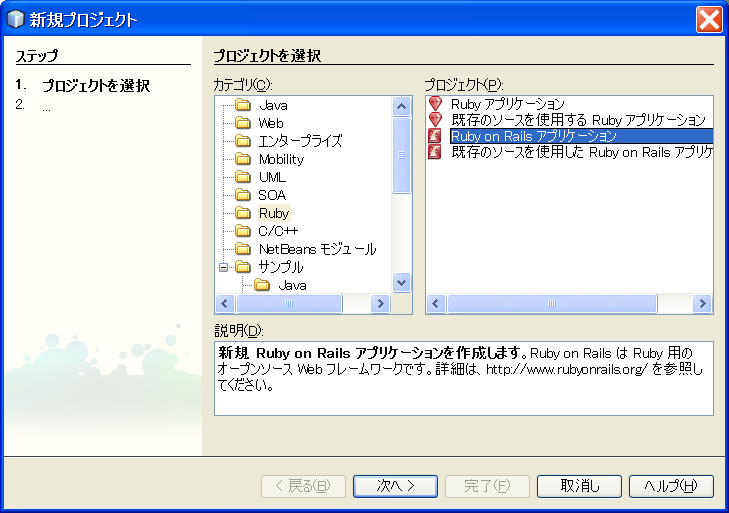Click the Java folder icon at top of categories

click(x=243, y=105)
